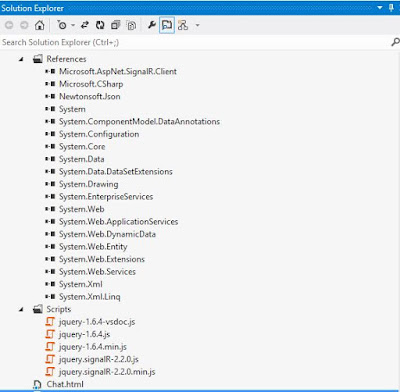Toggle Show All Files
The image size is (400, 392).
click(x=131, y=25)
